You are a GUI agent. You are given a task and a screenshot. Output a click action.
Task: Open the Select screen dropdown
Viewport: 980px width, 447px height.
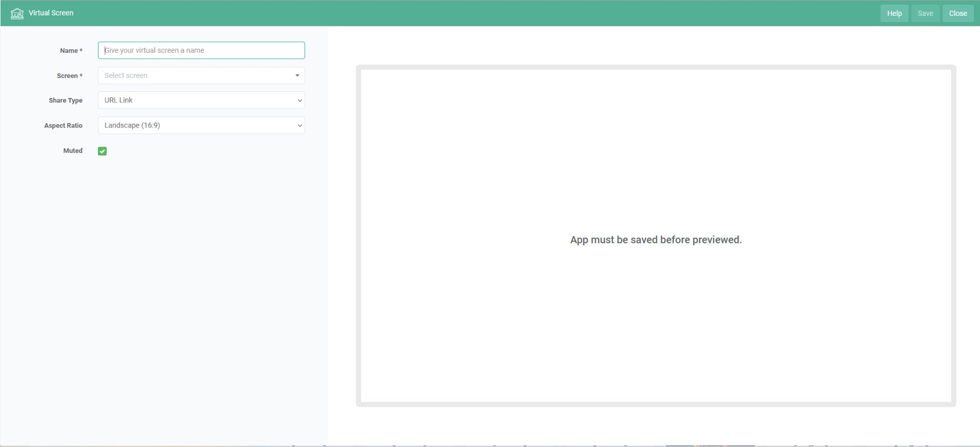click(196, 75)
